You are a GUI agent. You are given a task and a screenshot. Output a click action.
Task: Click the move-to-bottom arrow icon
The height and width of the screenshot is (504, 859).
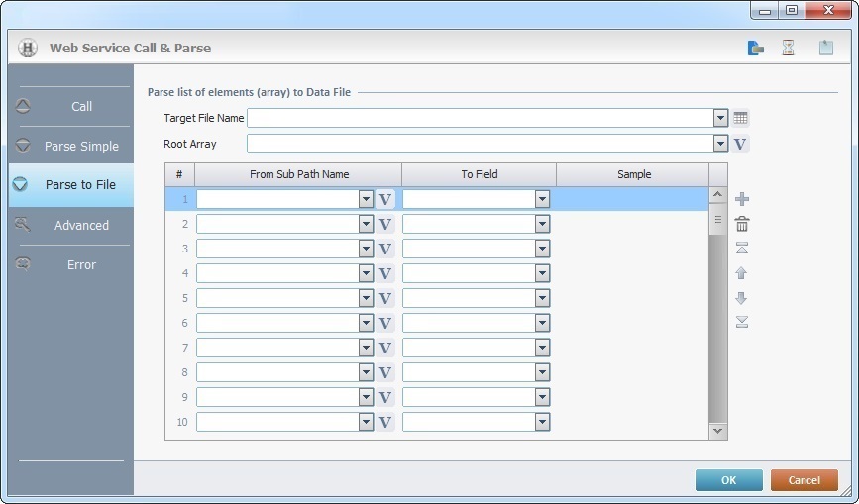click(x=741, y=322)
